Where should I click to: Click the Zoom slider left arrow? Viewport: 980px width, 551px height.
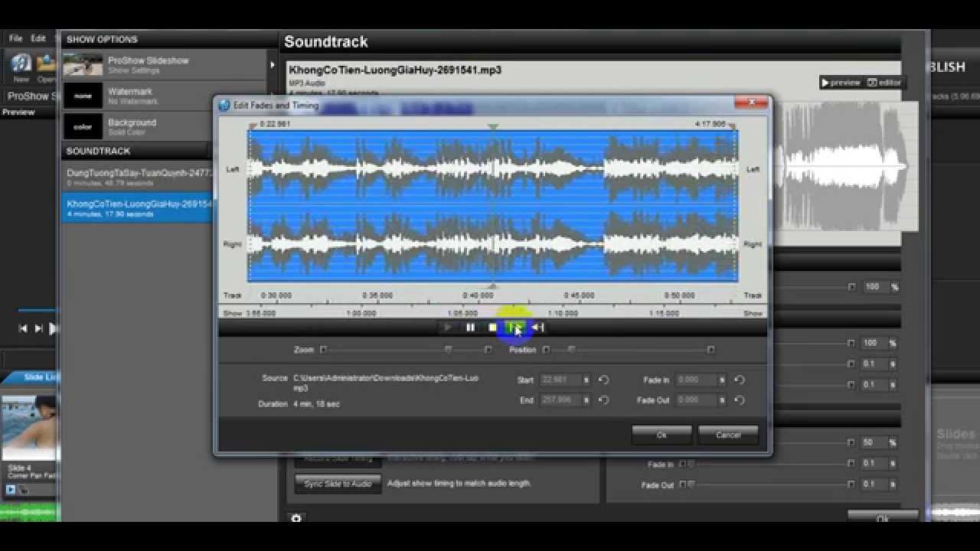coord(323,350)
